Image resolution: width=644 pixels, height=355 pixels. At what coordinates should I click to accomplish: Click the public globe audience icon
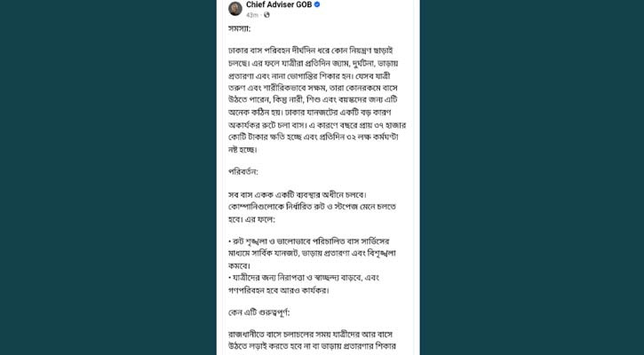coord(265,15)
